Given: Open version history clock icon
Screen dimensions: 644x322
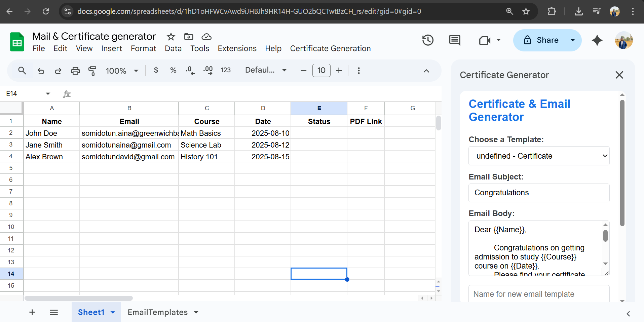Looking at the screenshot, I should point(428,40).
